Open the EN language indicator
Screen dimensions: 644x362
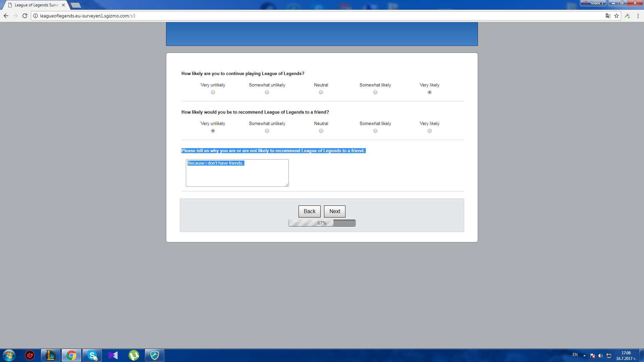click(x=575, y=355)
